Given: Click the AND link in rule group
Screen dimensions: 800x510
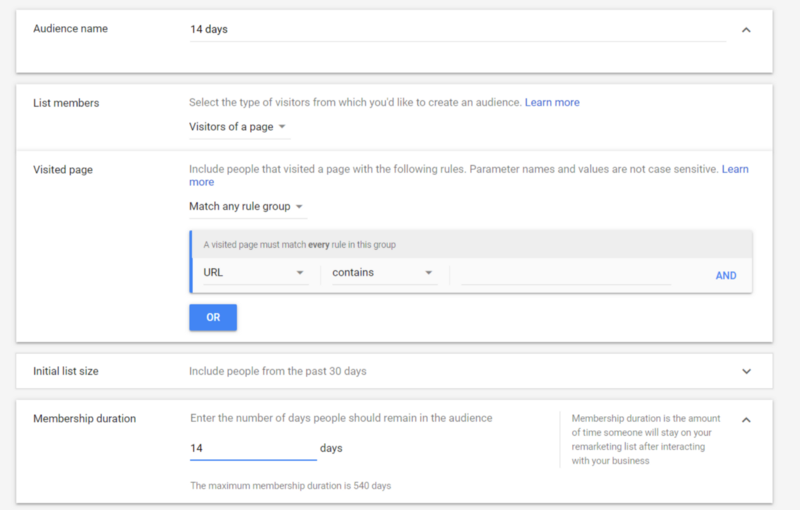Looking at the screenshot, I should pyautogui.click(x=726, y=275).
